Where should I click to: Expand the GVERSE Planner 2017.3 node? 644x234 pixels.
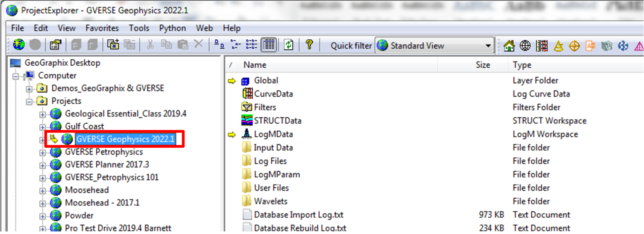[43, 165]
